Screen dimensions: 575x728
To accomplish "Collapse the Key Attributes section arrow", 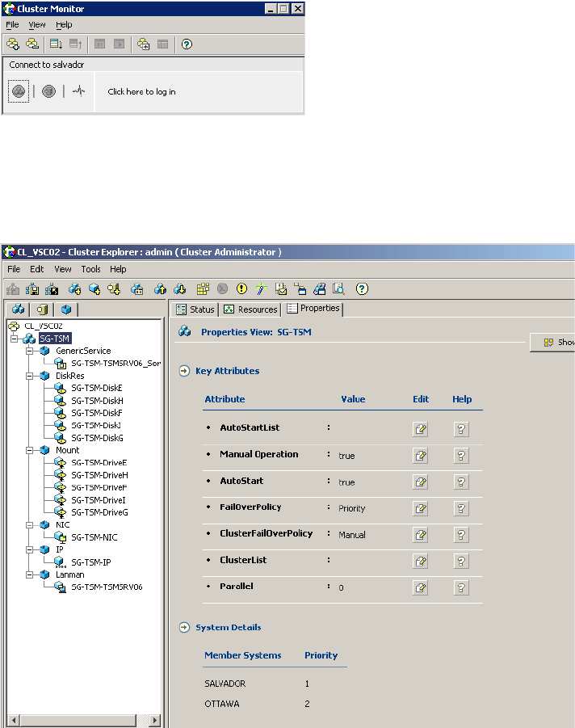I will click(184, 371).
